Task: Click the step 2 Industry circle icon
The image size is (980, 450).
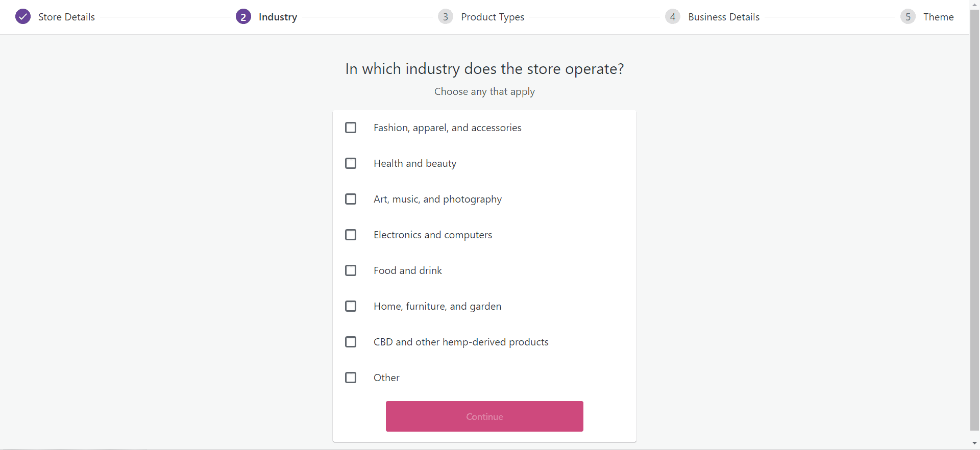Action: point(243,17)
